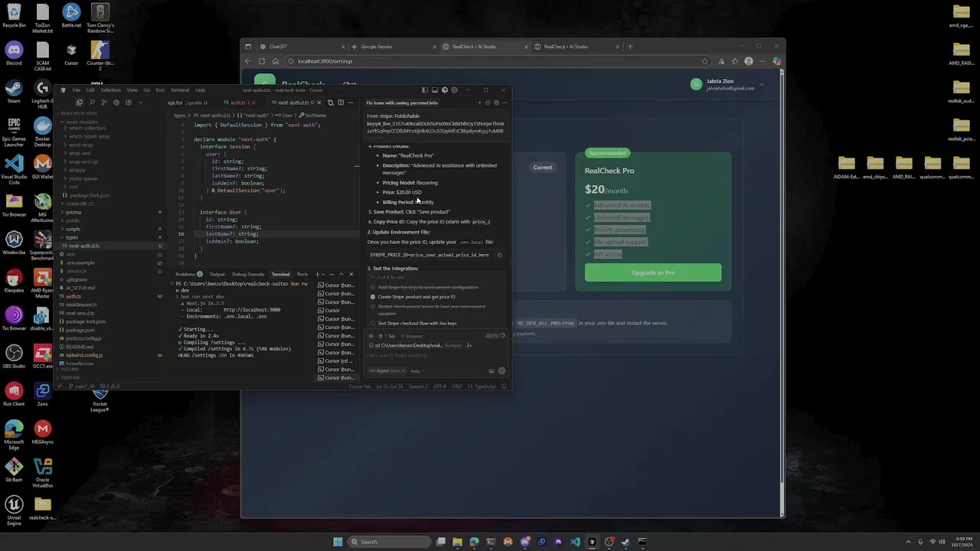This screenshot has width=980, height=551.
Task: Close the terminal panel
Action: click(351, 274)
